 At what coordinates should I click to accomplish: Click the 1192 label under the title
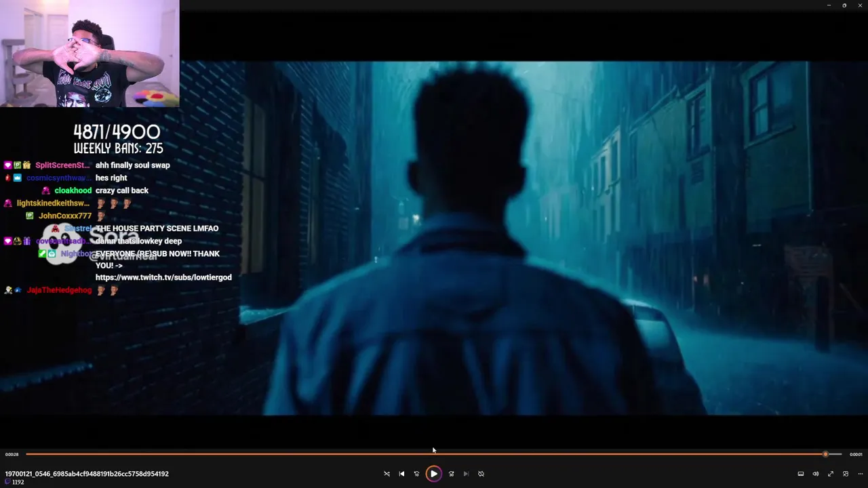pos(18,482)
